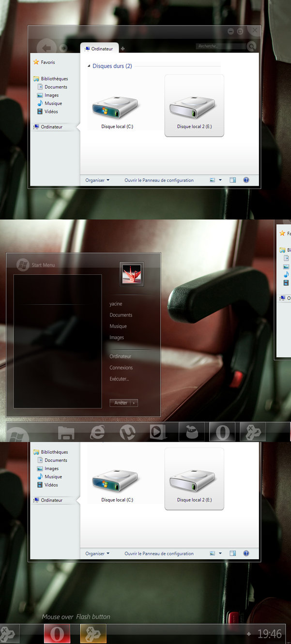Image resolution: width=291 pixels, height=644 pixels.
Task: Open Connexions from the Start Menu
Action: click(x=121, y=367)
